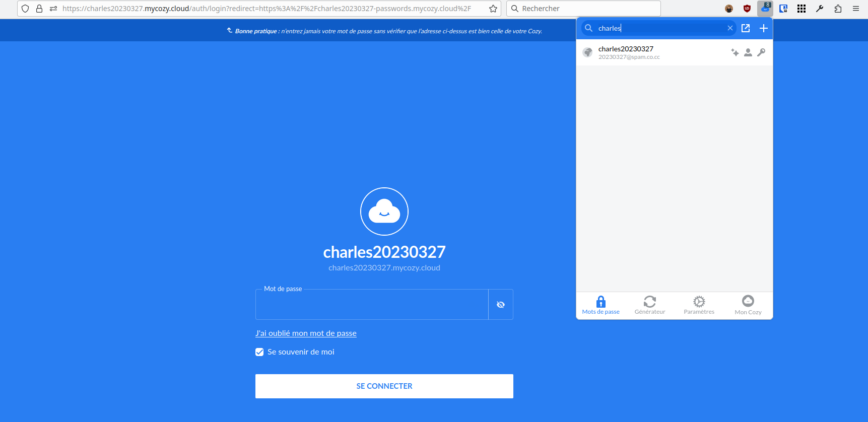Focus the Rechercher browser search box
The image size is (868, 422).
583,9
